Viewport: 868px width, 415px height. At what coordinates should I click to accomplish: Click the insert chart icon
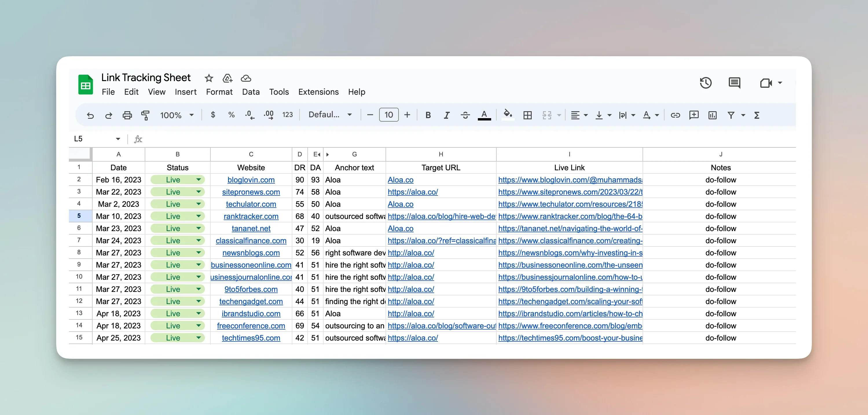coord(712,115)
